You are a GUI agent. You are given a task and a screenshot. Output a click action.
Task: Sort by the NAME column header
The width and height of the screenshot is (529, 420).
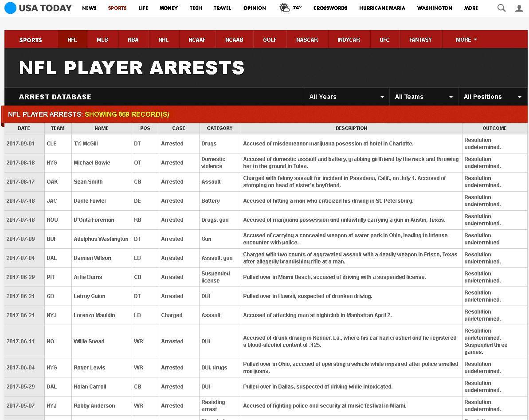102,128
